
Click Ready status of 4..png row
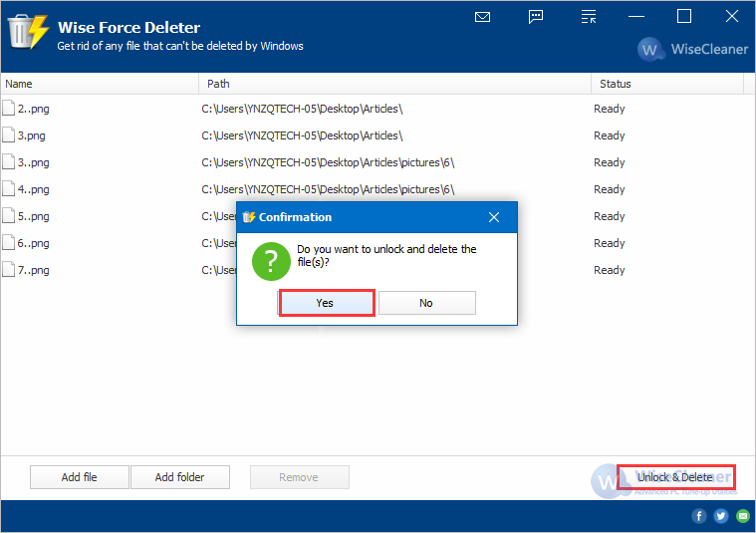click(x=609, y=189)
